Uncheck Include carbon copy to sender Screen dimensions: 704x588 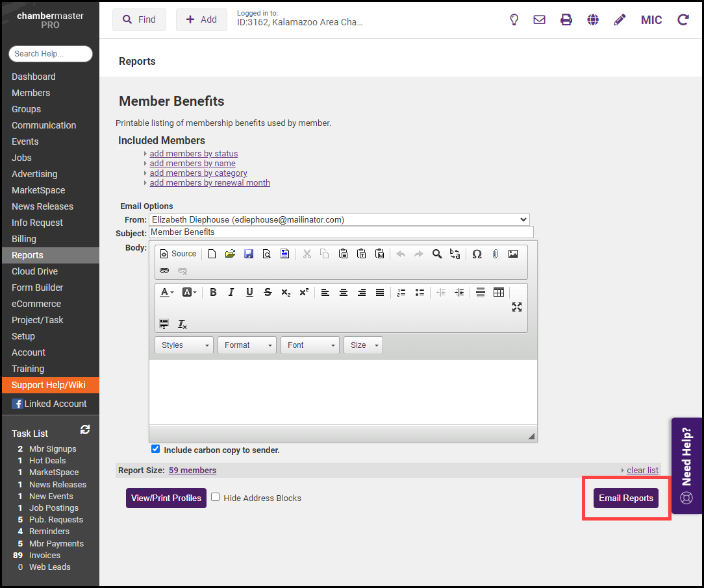pyautogui.click(x=156, y=449)
